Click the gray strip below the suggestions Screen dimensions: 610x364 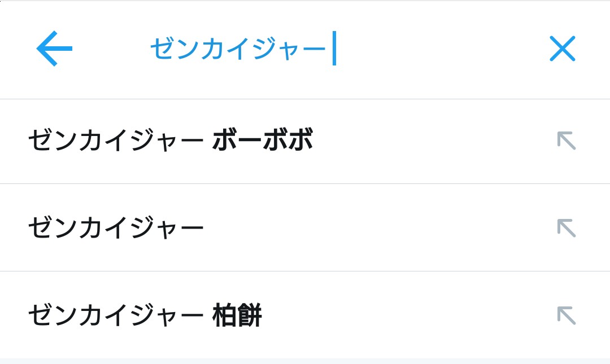click(305, 361)
